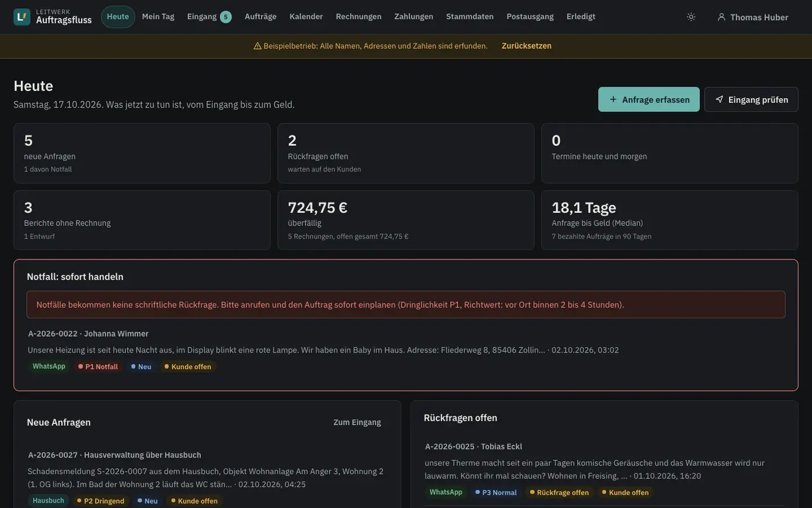Click the Eingang prüfen button
Image resolution: width=812 pixels, height=508 pixels.
751,99
